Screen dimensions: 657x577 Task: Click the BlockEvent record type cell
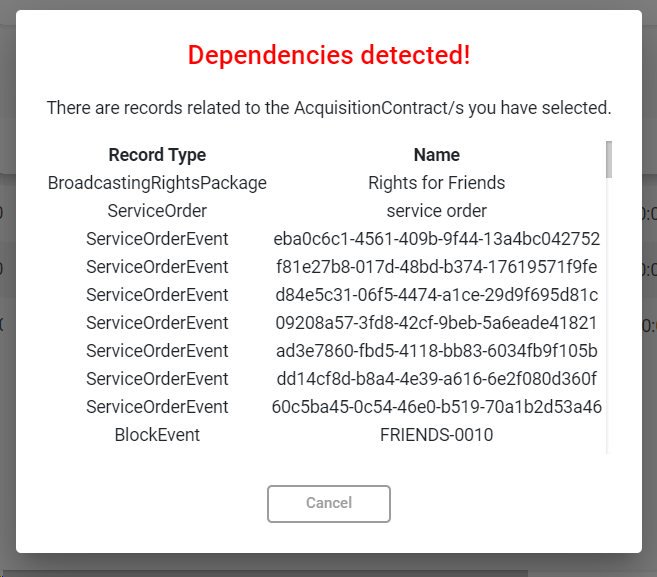pyautogui.click(x=157, y=435)
